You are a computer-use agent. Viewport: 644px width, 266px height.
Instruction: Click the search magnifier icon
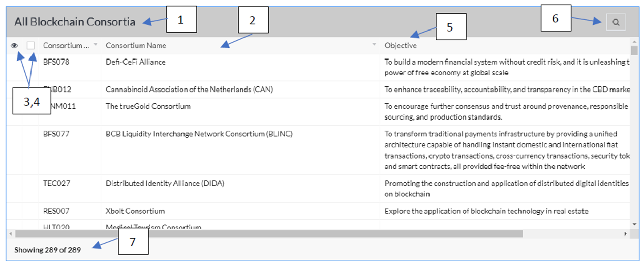(616, 22)
